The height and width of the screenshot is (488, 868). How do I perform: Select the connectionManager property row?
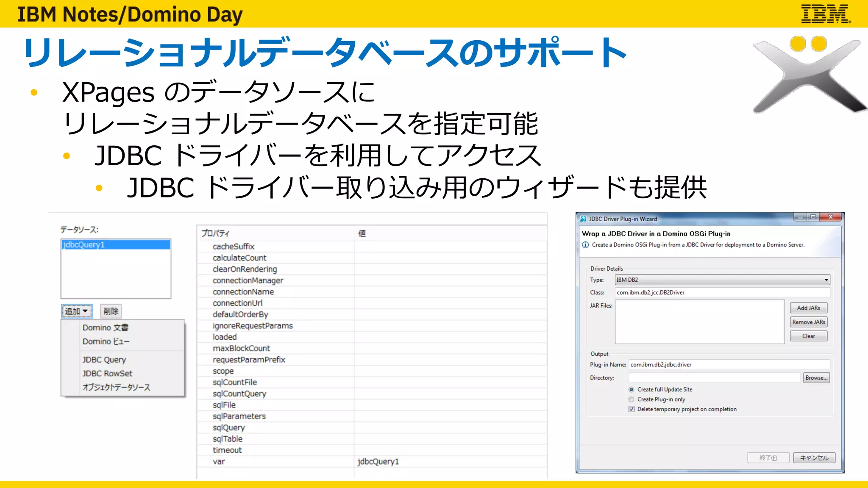pyautogui.click(x=372, y=280)
